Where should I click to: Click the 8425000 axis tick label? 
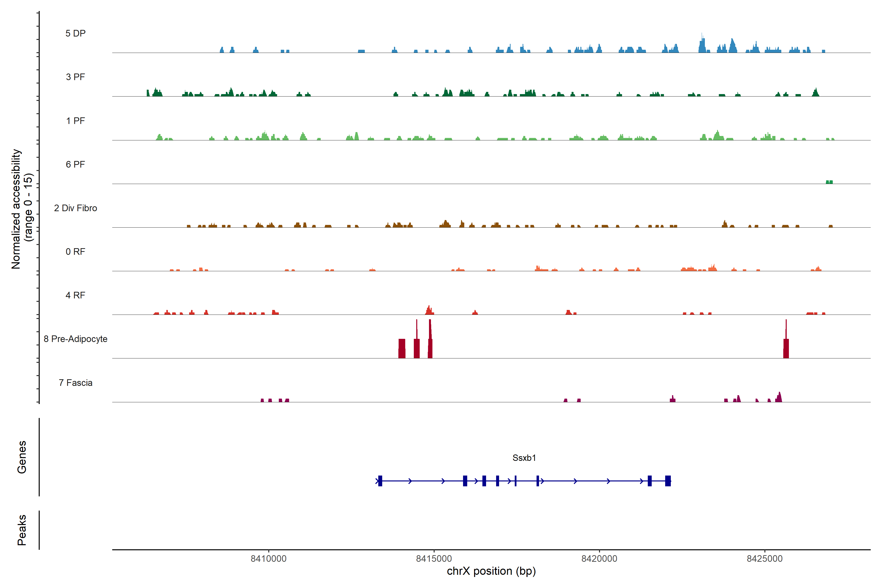pyautogui.click(x=765, y=558)
